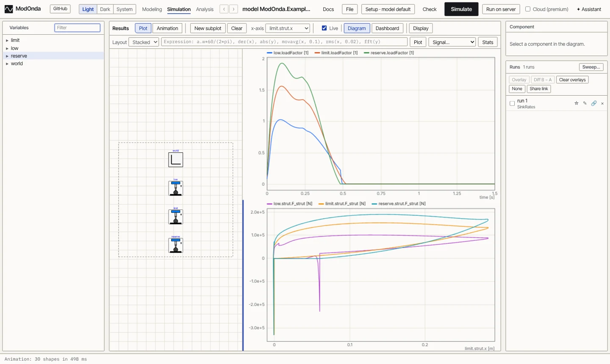Switch theme to System
This screenshot has width=610, height=364.
[x=125, y=9]
